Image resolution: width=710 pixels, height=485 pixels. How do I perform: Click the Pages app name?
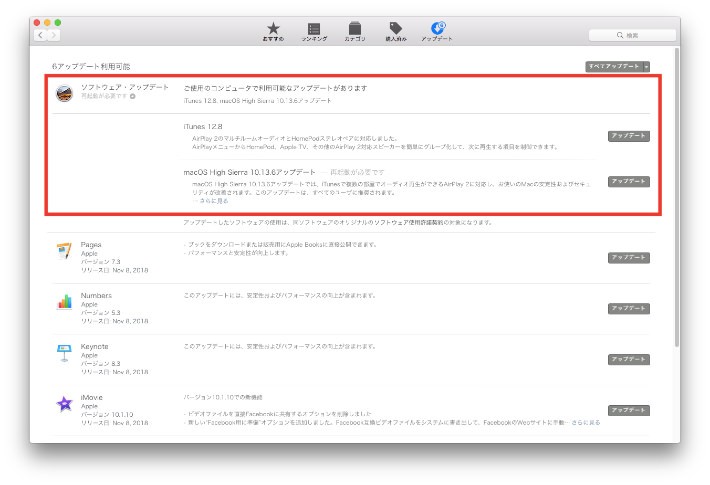[91, 245]
